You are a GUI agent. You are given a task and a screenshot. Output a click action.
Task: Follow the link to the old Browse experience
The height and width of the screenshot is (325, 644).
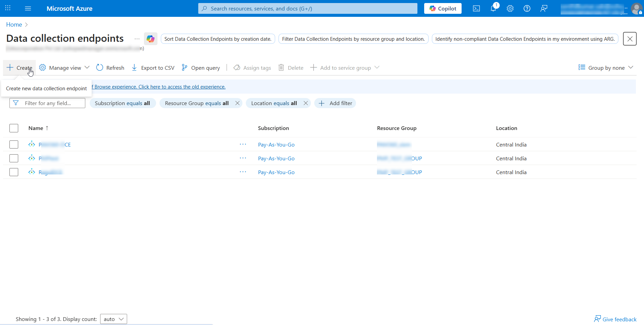pyautogui.click(x=158, y=87)
